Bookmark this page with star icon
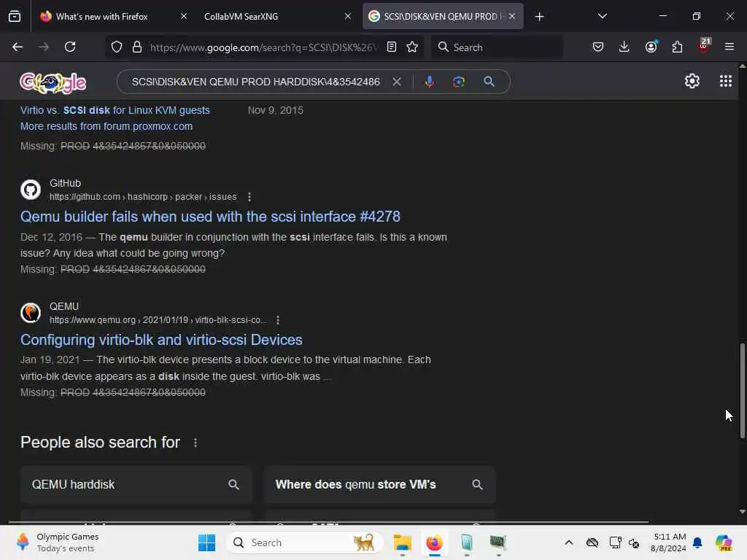Viewport: 747px width, 560px height. click(x=412, y=47)
